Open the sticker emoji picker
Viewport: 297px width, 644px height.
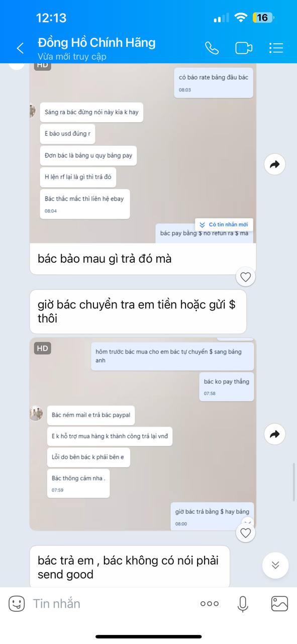click(x=17, y=603)
